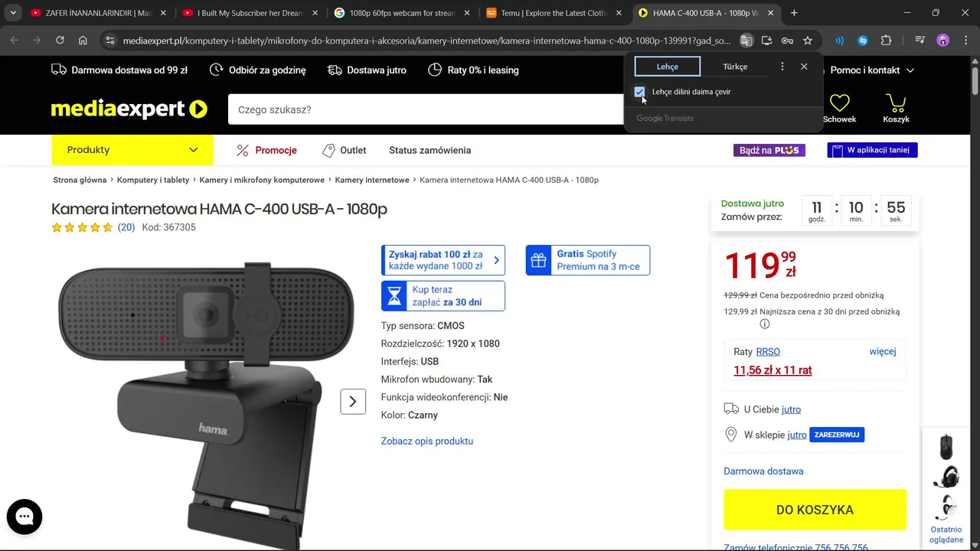
Task: Click RRSO link
Action: [x=768, y=351]
